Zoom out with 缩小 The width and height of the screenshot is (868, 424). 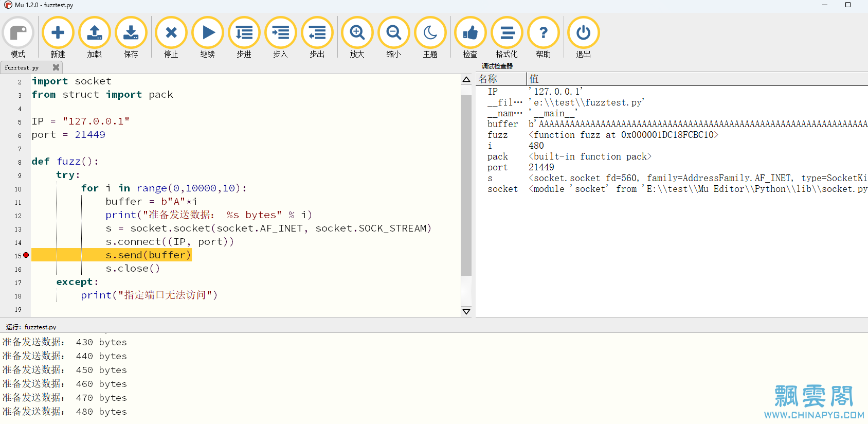[x=393, y=37]
